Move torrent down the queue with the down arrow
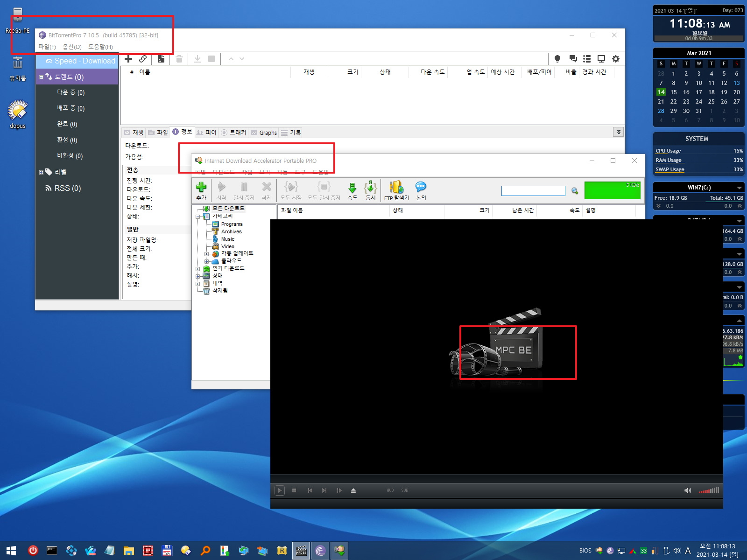747x560 pixels. pos(242,59)
